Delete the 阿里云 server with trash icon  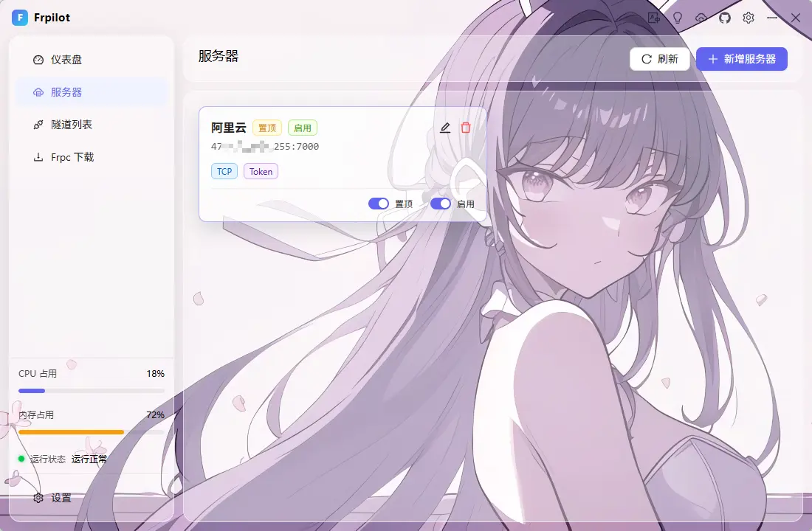(466, 128)
